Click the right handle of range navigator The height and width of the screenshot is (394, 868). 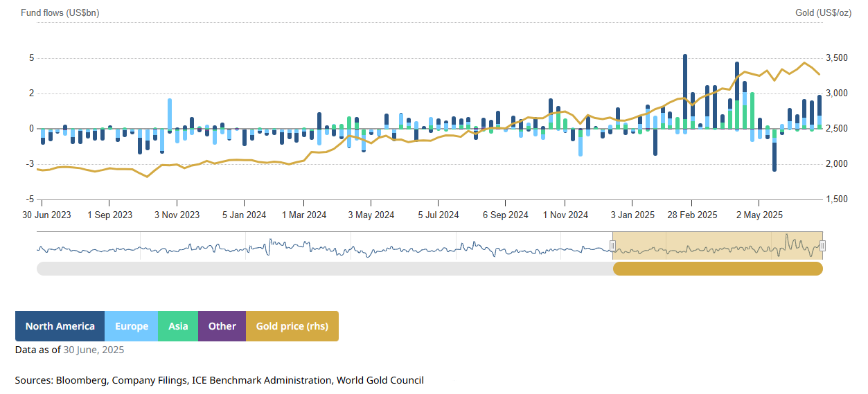point(822,246)
